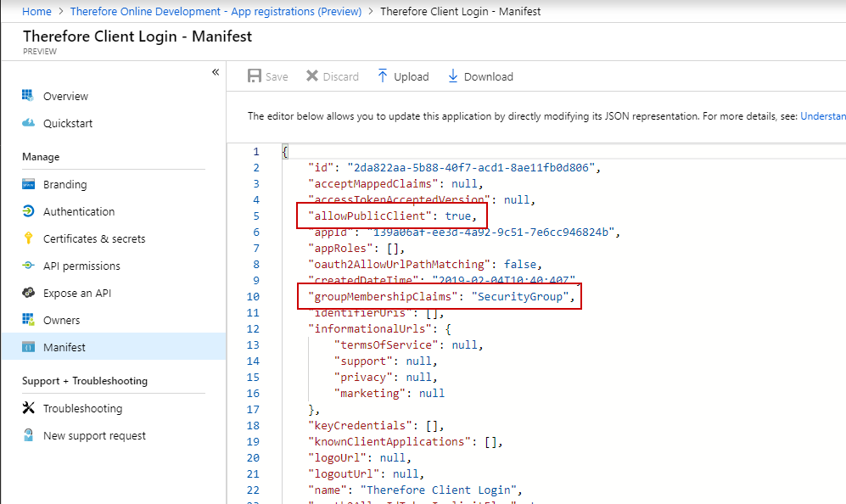Open the Understand link in description

pos(823,116)
